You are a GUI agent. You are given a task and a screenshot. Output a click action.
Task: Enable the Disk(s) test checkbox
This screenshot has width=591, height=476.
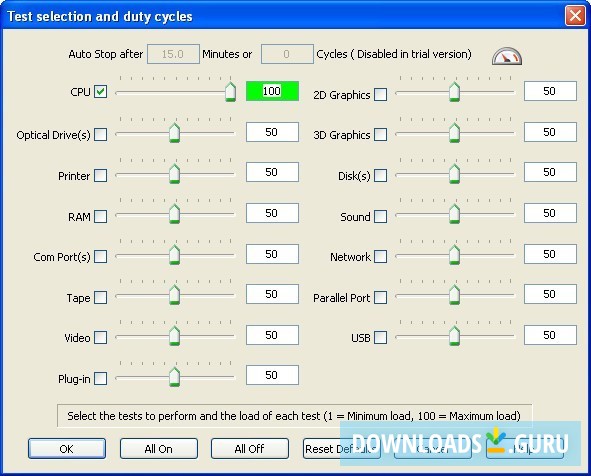point(380,175)
